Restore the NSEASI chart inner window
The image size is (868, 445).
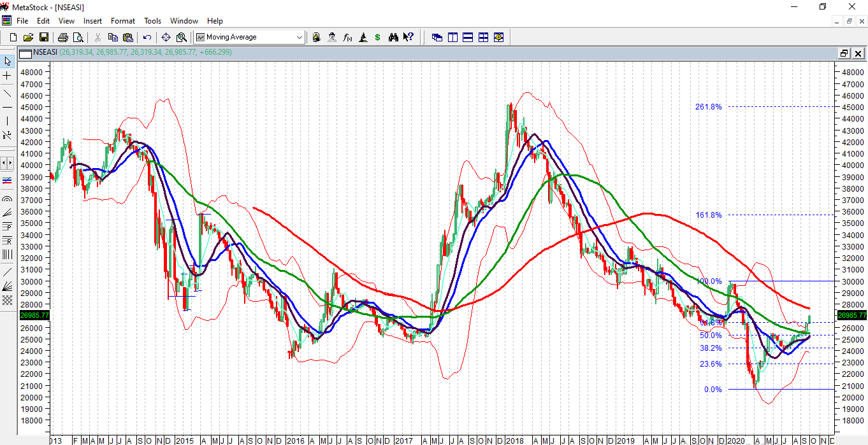click(844, 53)
